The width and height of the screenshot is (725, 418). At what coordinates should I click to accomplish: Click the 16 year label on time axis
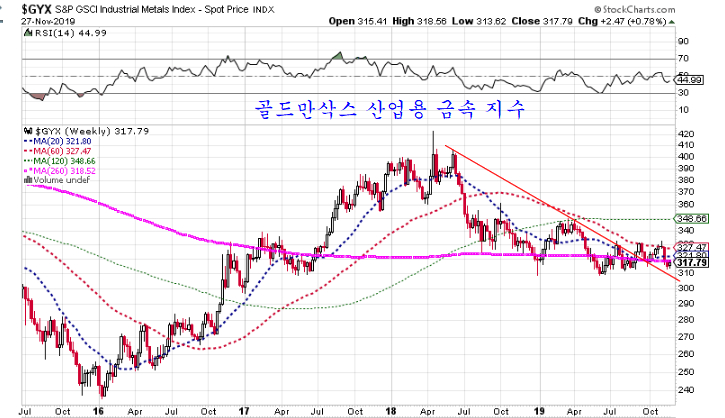pos(98,411)
